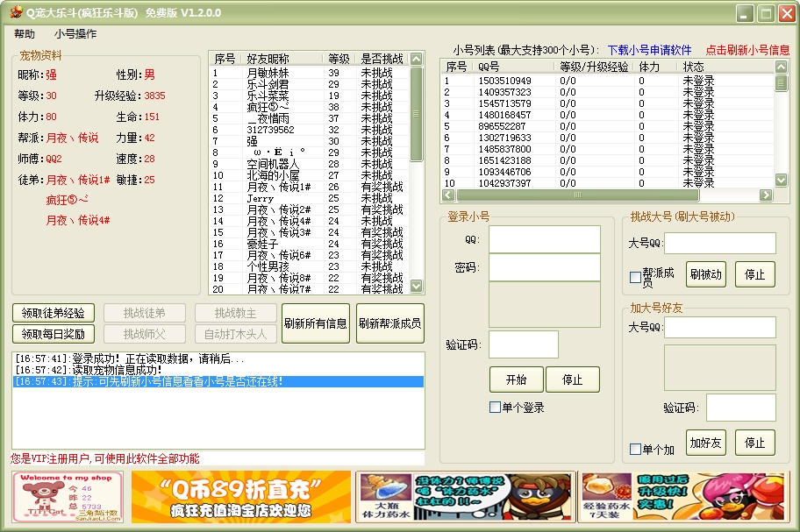This screenshot has height=532, width=800.
Task: Check the 帮派成员 option
Action: point(636,278)
